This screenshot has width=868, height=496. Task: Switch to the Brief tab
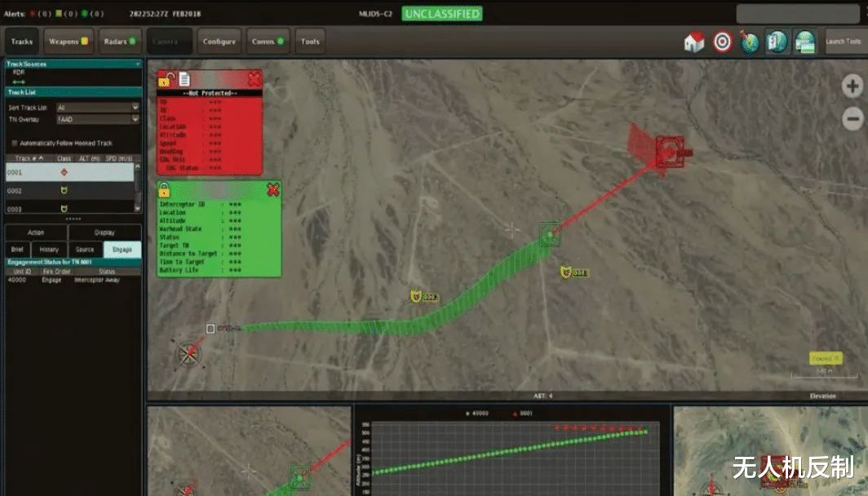tap(18, 250)
